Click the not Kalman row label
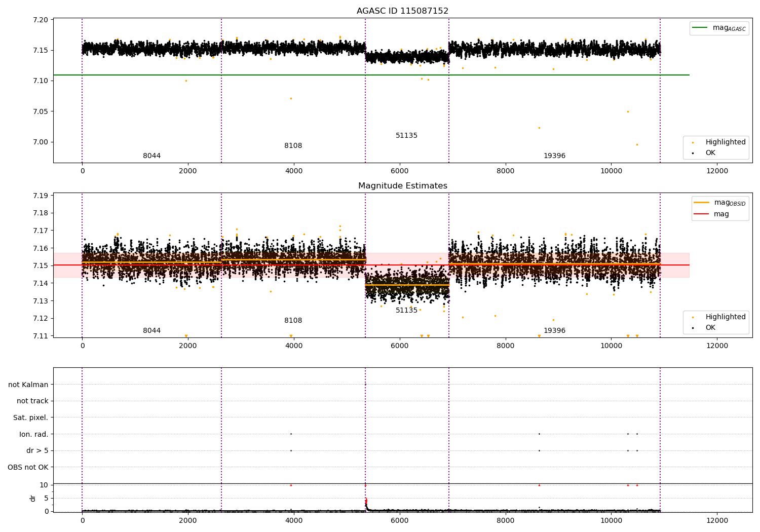 click(28, 385)
